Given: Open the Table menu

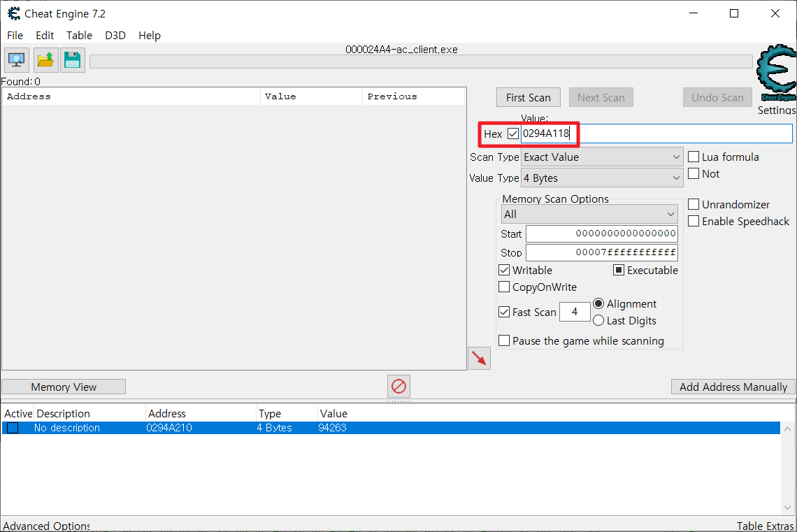Looking at the screenshot, I should tap(79, 35).
